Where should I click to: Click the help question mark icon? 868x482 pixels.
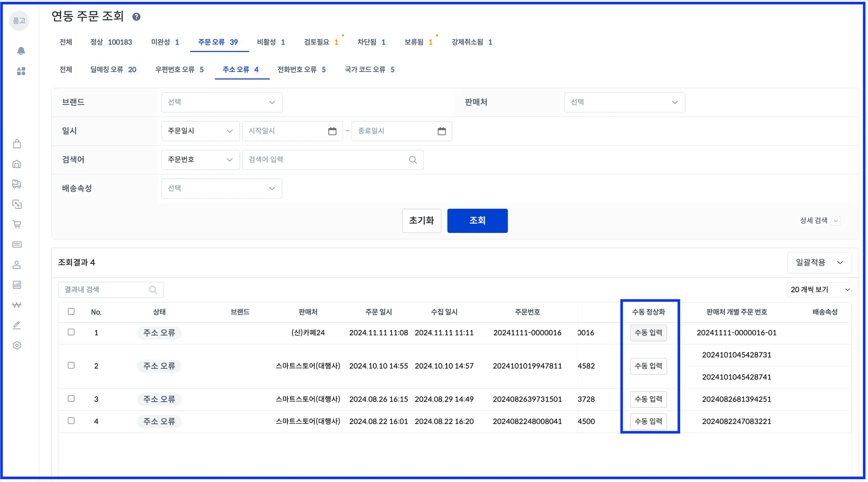coord(136,17)
